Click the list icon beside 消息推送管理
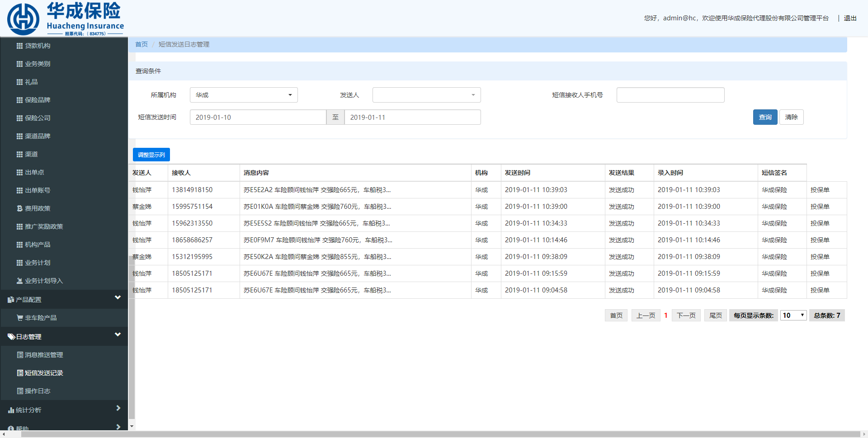The width and height of the screenshot is (868, 438). point(20,355)
